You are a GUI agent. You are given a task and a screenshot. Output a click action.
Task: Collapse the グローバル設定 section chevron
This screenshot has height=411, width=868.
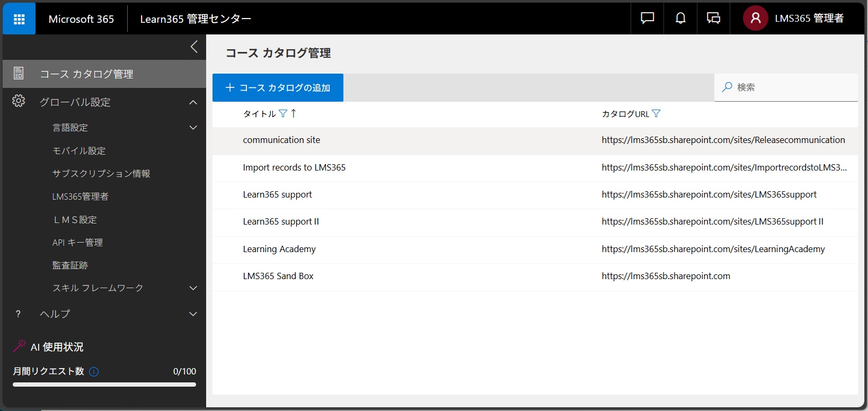[x=193, y=102]
